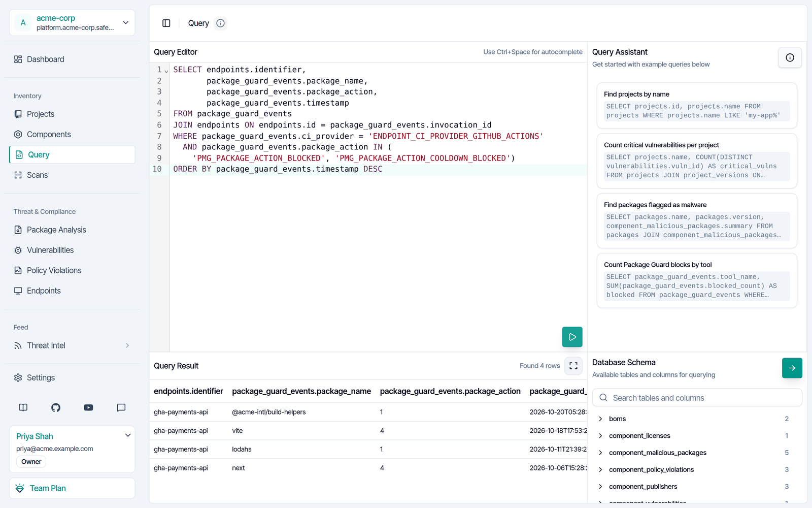Fold code at line 1 arrow
This screenshot has height=508, width=812.
coord(166,71)
